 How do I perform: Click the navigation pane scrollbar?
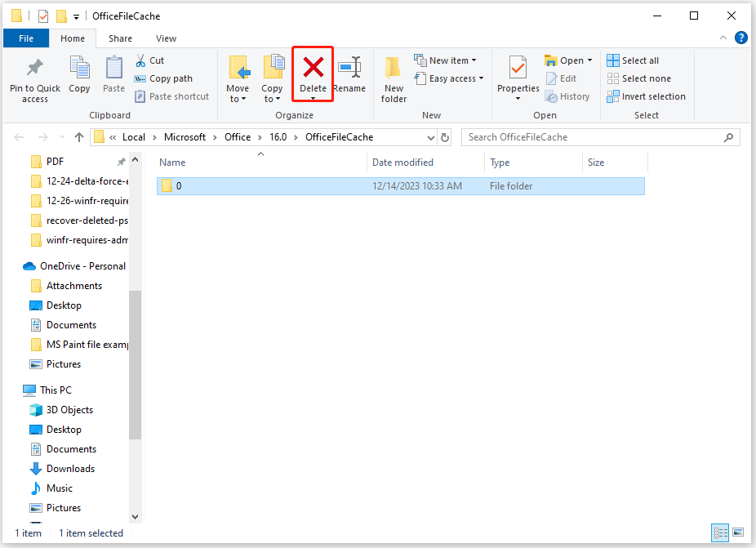coord(135,365)
